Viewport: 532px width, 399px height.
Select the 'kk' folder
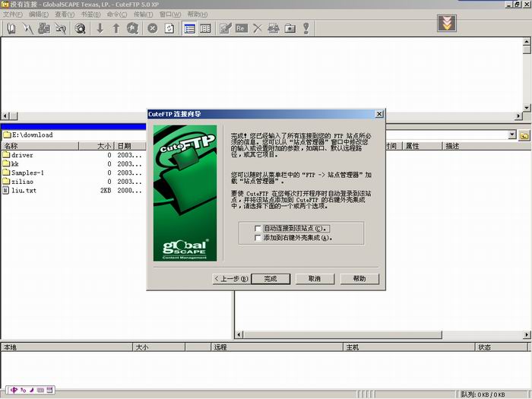11,164
